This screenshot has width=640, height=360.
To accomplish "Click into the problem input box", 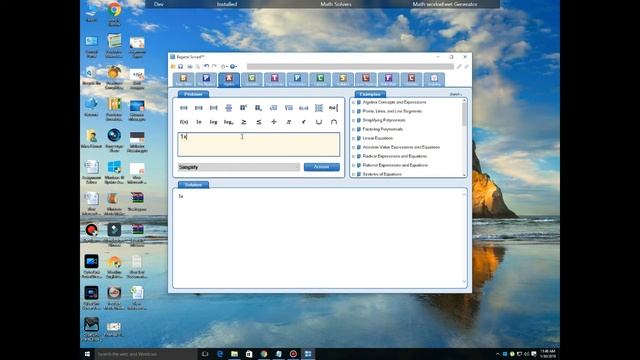I will pos(258,144).
